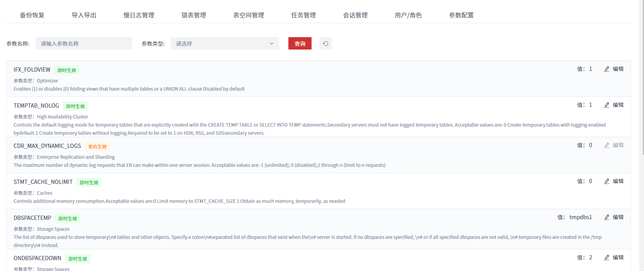The image size is (644, 271).
Task: Click edit pencil icon for IFX_FOLDVIEW
Action: click(x=607, y=69)
